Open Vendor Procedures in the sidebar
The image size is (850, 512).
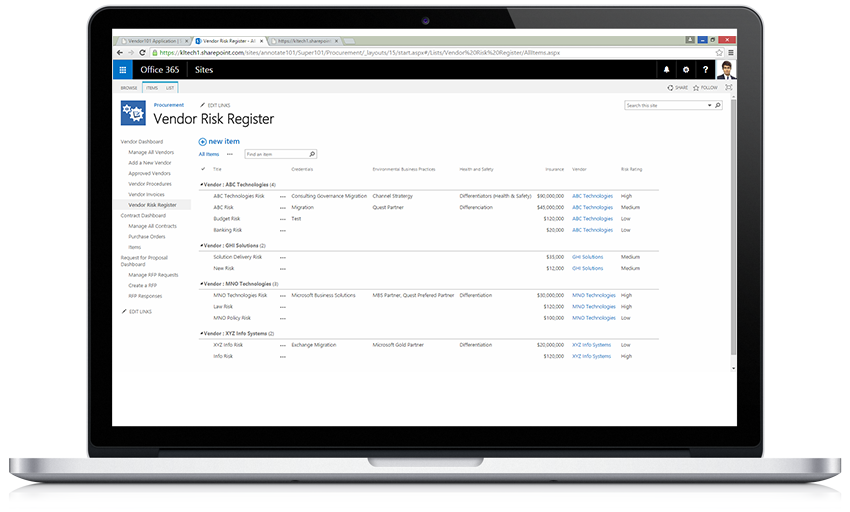[150, 184]
